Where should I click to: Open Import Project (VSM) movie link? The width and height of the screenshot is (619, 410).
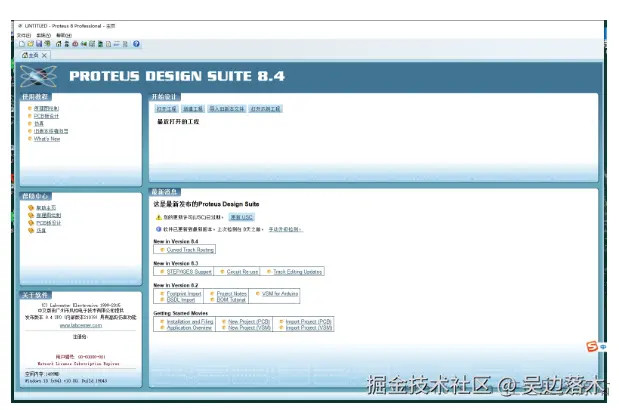[x=309, y=328]
